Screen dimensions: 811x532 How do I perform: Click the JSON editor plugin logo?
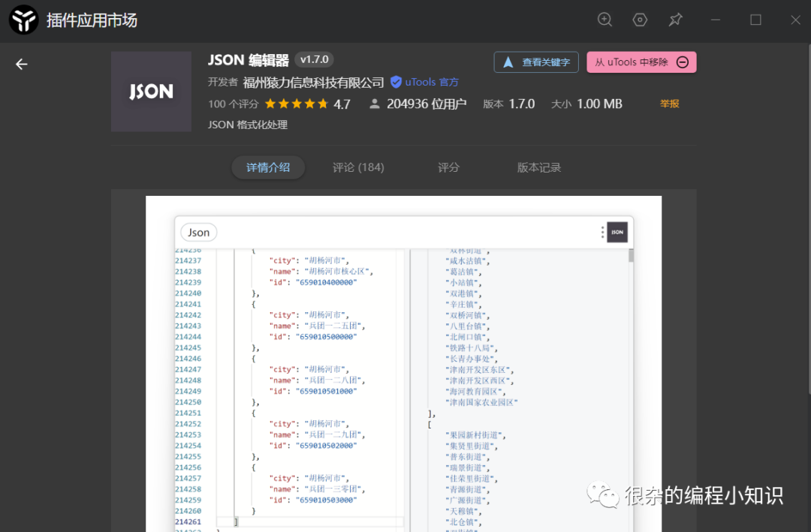pos(151,92)
